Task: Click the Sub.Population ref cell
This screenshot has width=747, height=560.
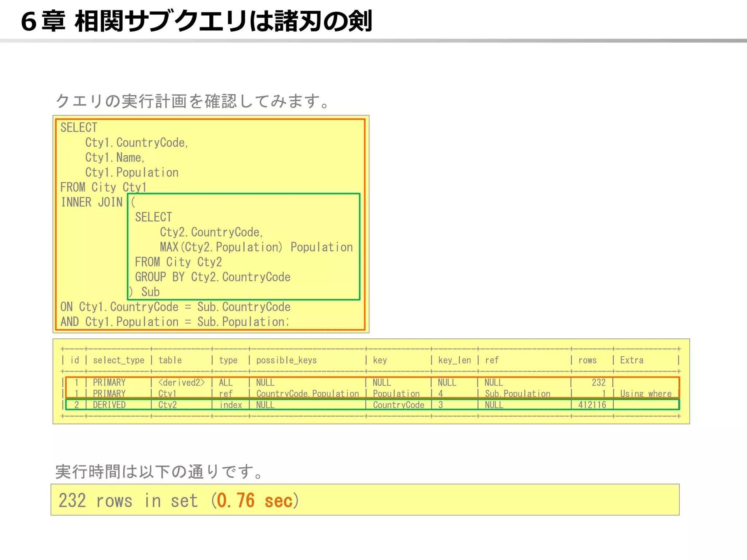Action: [517, 394]
